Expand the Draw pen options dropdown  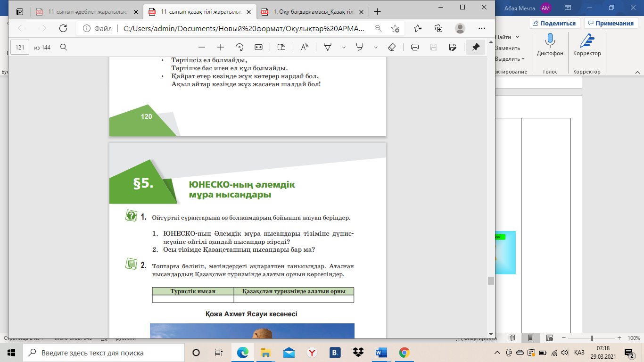pos(344,47)
